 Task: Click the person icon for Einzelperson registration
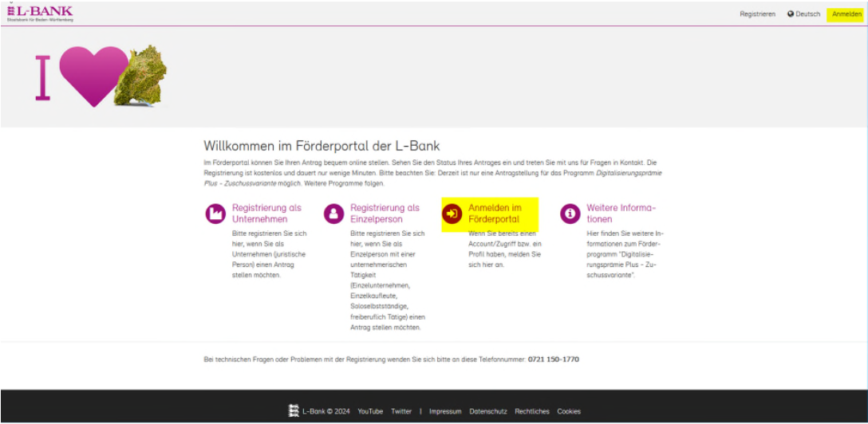point(333,214)
